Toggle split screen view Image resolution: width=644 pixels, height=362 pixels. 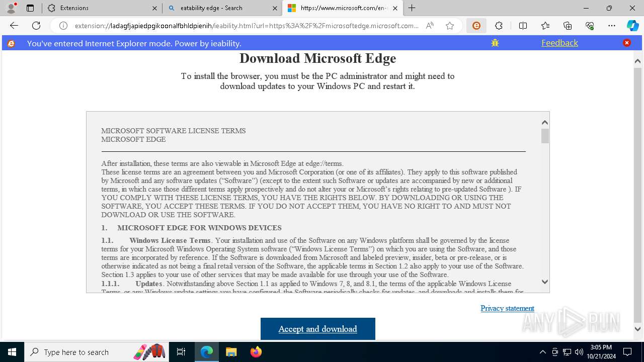tap(523, 26)
